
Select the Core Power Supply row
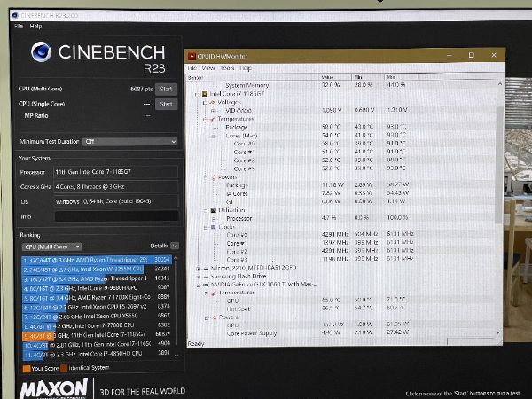[342, 333]
